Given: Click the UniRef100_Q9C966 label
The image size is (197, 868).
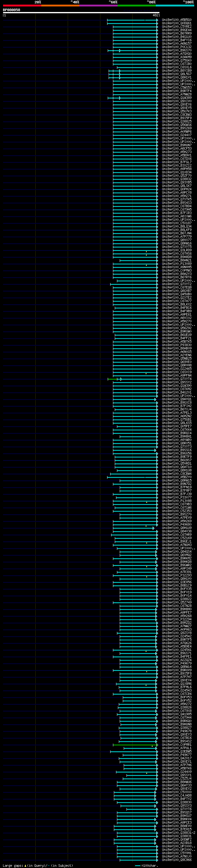Looking at the screenshot, I should (x=176, y=860).
